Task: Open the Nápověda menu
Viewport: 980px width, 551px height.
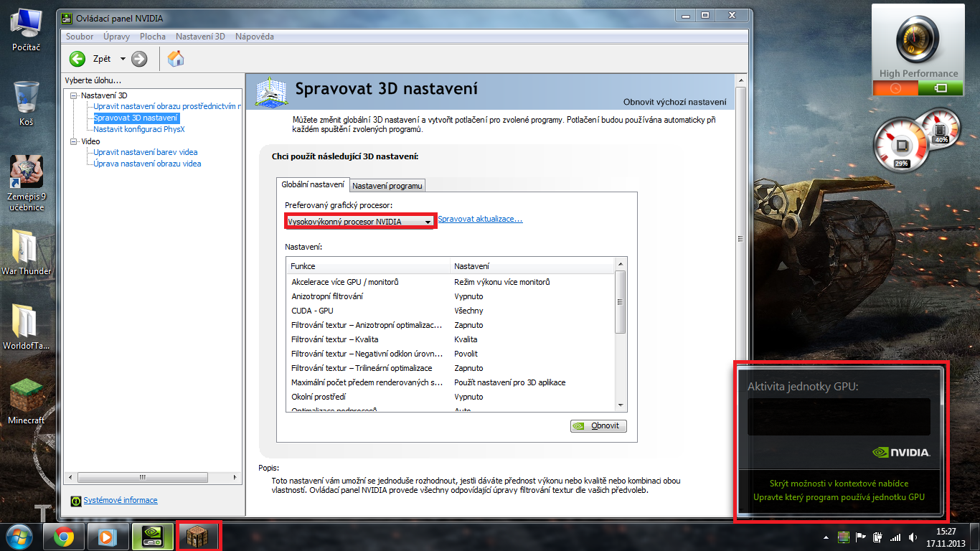Action: pyautogui.click(x=255, y=37)
